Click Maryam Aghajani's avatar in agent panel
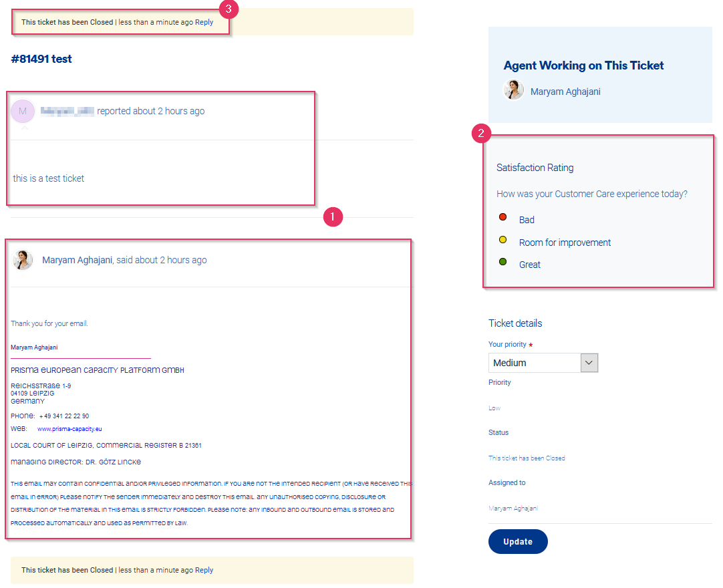723x588 pixels. coord(514,90)
